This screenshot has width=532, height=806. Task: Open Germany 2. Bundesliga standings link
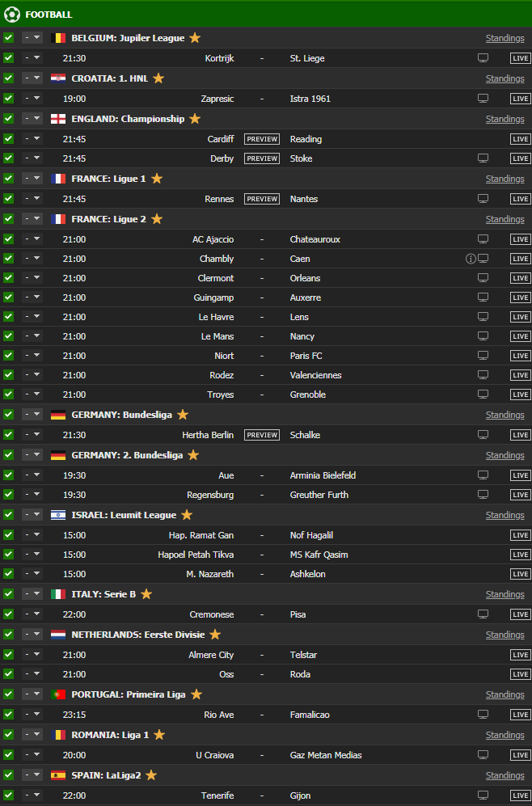(x=505, y=455)
